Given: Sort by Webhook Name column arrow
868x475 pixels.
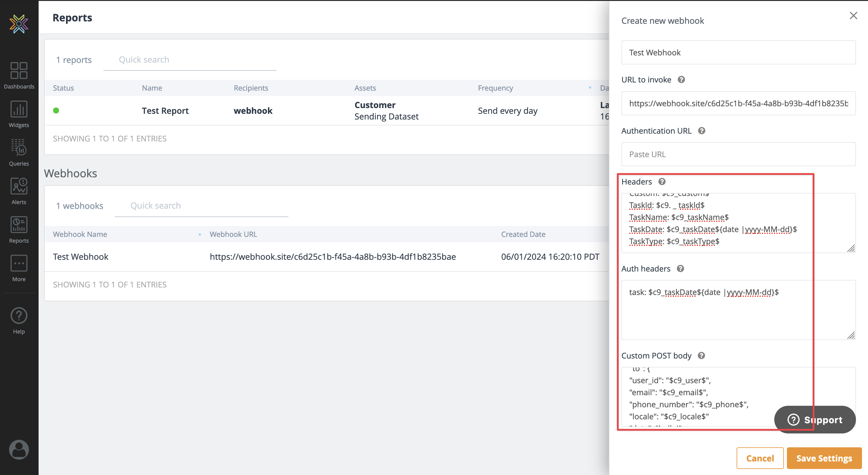Looking at the screenshot, I should [x=200, y=234].
